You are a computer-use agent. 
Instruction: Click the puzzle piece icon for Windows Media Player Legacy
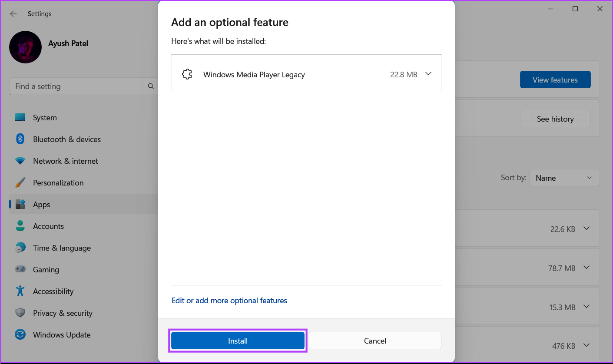click(x=187, y=74)
